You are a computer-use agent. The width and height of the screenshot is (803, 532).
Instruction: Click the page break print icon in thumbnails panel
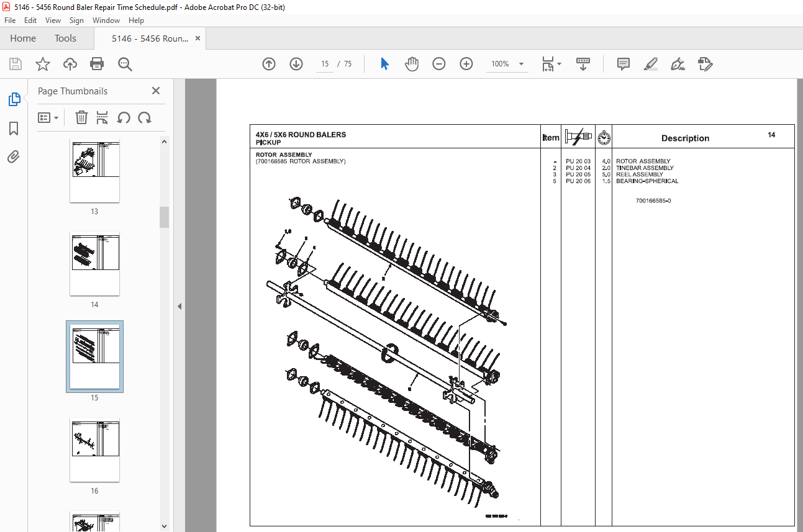pyautogui.click(x=102, y=117)
